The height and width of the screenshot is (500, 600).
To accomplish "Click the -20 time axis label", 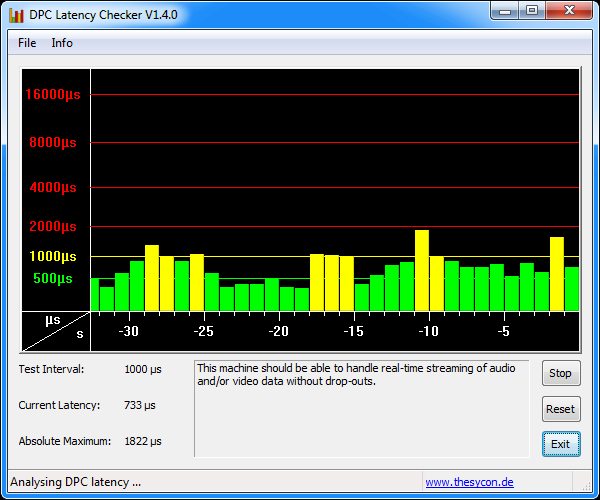I will tap(279, 331).
